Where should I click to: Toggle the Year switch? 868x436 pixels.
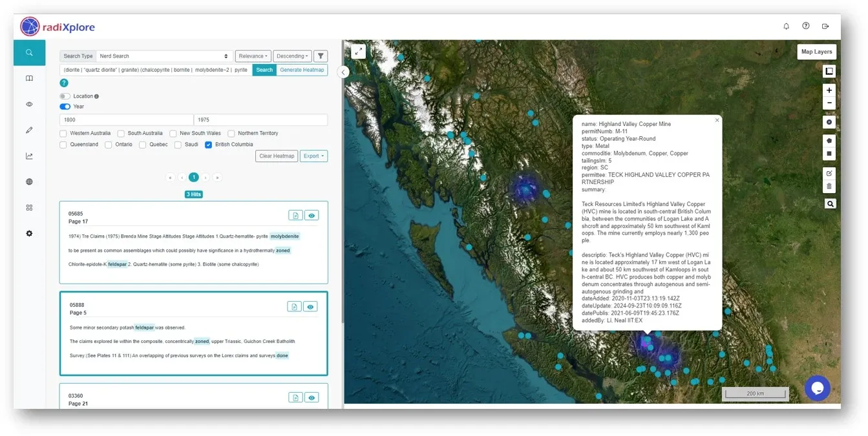(x=65, y=107)
